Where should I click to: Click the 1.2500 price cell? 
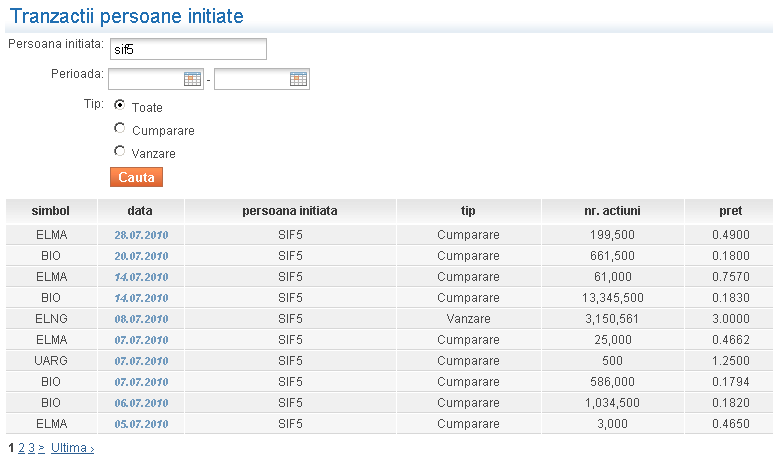click(x=731, y=361)
